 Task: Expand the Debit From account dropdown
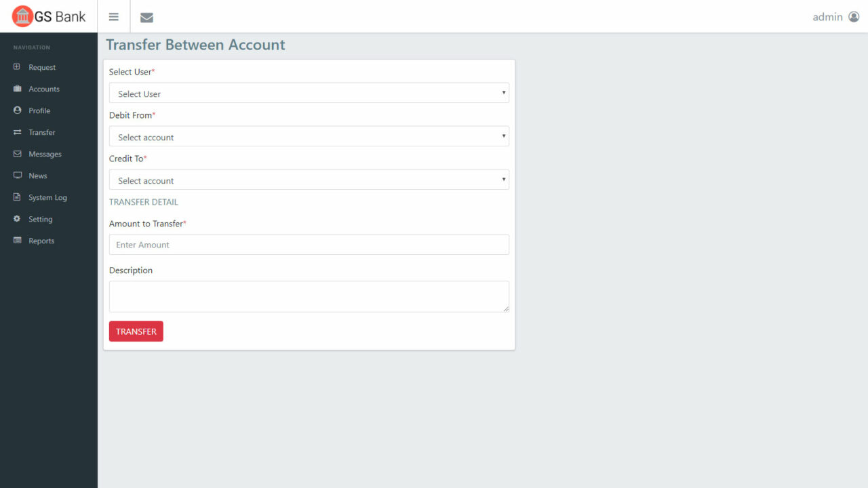[x=309, y=137]
